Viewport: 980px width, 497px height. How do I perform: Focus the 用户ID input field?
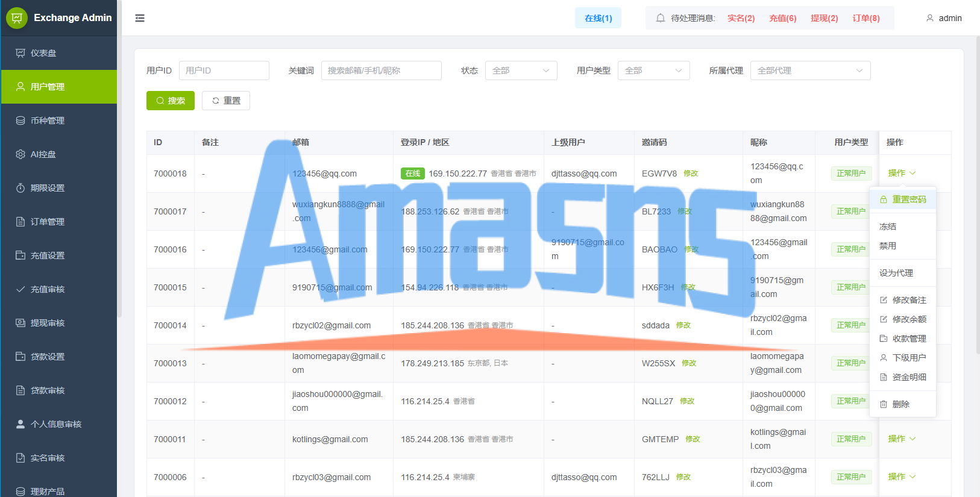click(x=224, y=70)
